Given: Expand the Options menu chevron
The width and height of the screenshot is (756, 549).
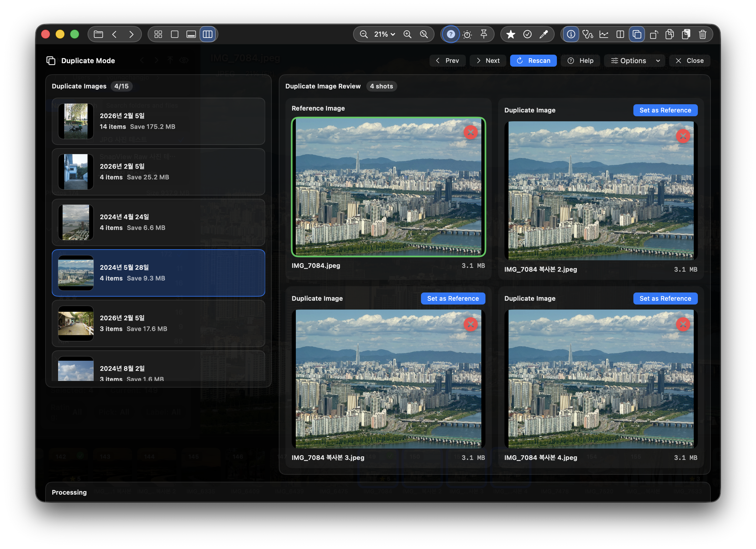Looking at the screenshot, I should [x=658, y=60].
